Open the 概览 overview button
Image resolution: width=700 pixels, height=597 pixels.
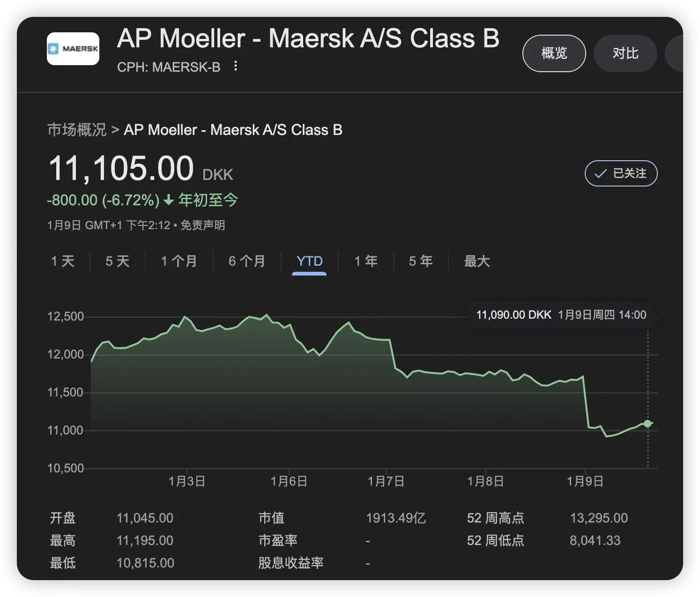[554, 53]
